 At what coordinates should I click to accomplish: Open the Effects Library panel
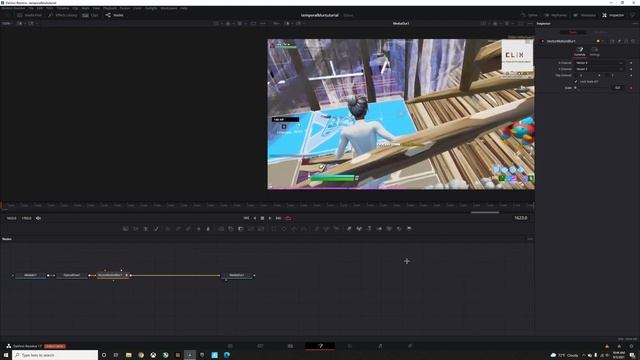click(62, 15)
